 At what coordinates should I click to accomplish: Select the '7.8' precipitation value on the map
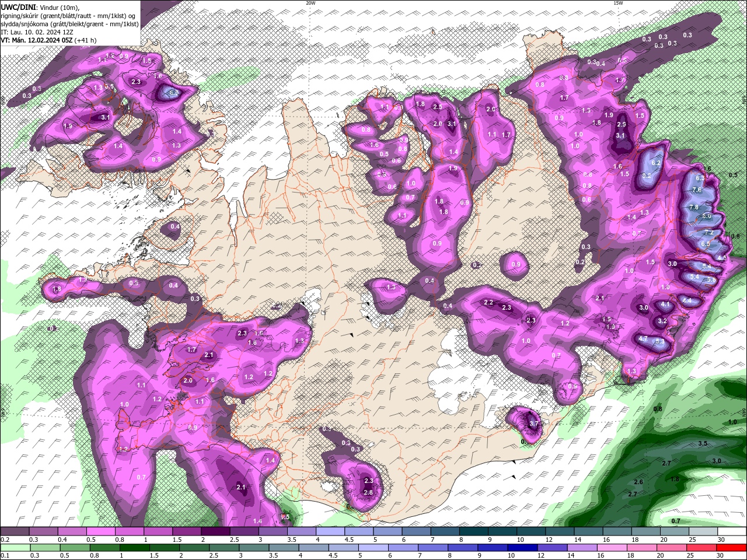[x=694, y=207]
